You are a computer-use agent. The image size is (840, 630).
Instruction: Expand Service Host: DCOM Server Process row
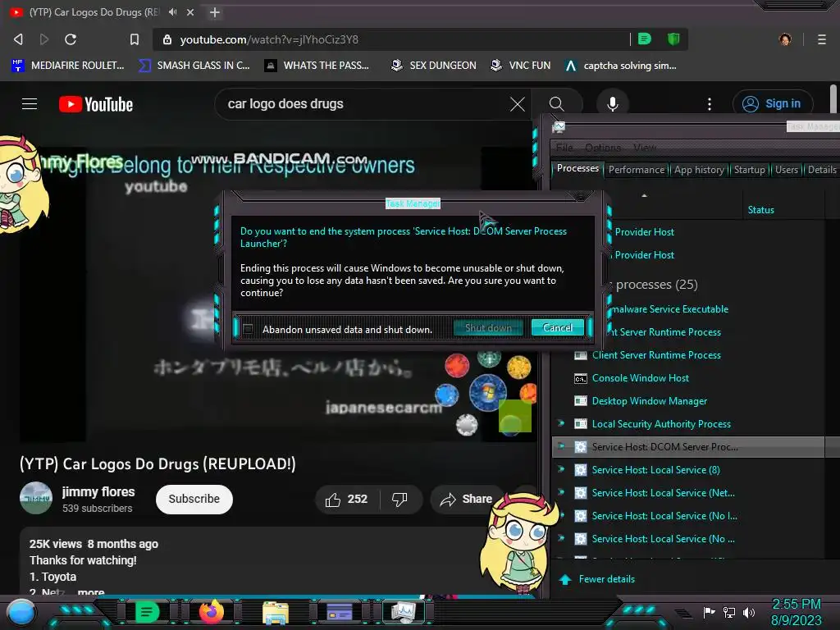pyautogui.click(x=561, y=447)
